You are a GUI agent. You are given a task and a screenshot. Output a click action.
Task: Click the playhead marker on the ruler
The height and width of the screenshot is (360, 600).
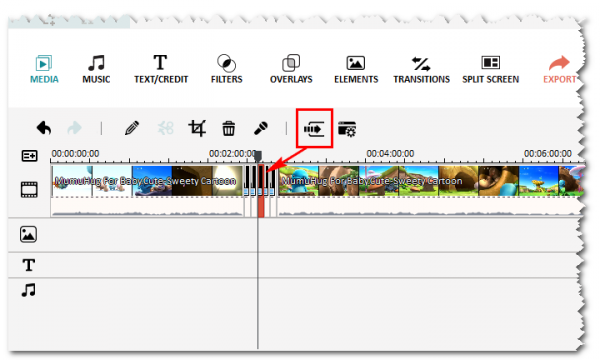click(258, 156)
